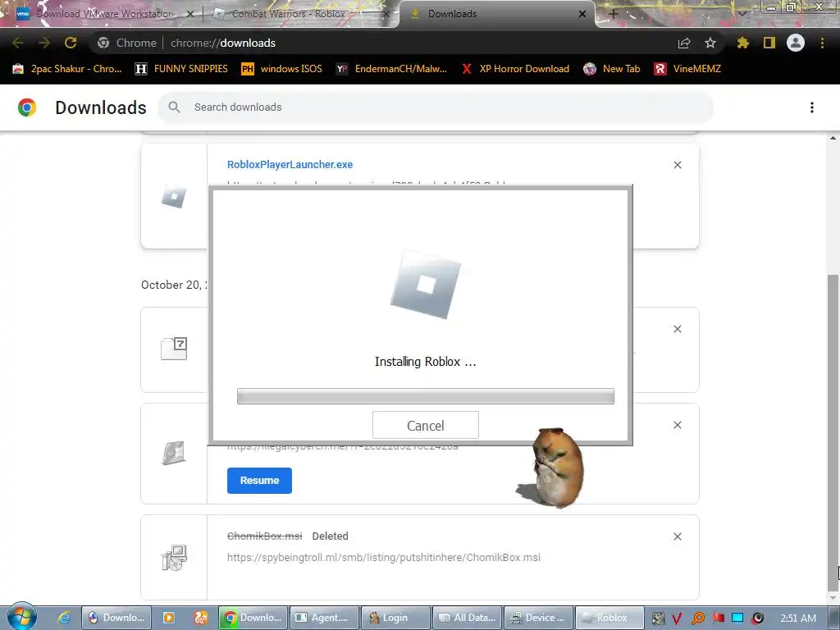The height and width of the screenshot is (630, 840).
Task: Click the ChomikBox.msi installer file icon
Action: 174,558
